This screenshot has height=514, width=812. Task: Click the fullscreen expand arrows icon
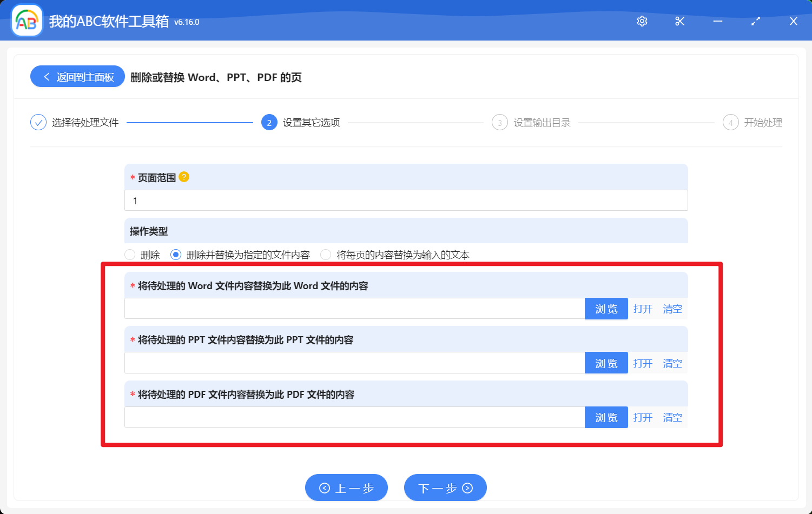tap(755, 21)
